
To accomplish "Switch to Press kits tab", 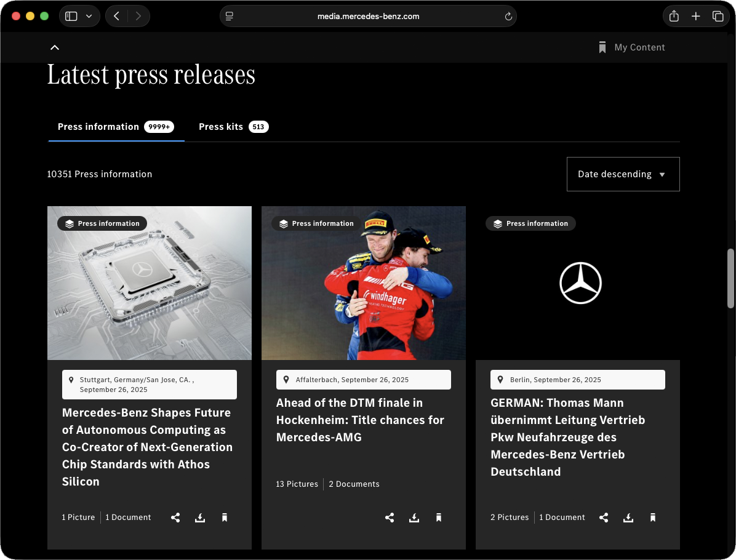I will tap(233, 127).
